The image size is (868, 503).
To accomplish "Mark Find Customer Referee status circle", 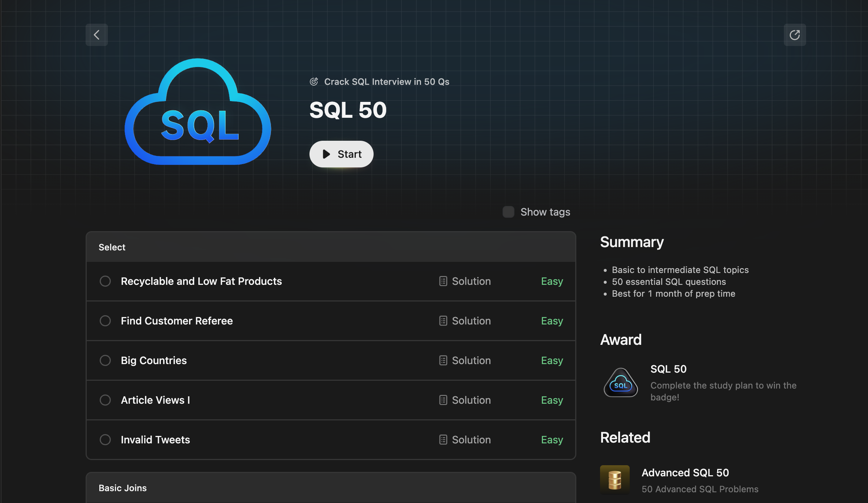I will pos(105,321).
